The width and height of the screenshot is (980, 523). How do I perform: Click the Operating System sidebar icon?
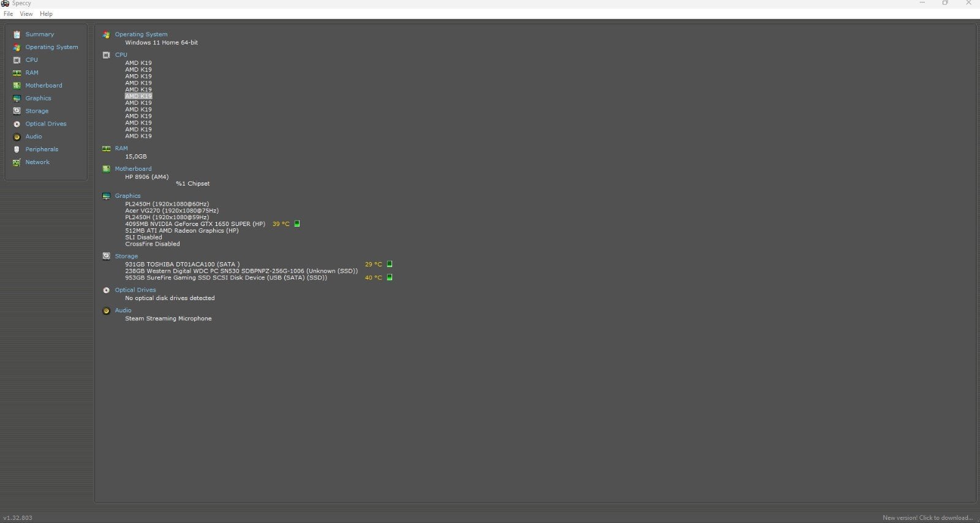pos(17,47)
